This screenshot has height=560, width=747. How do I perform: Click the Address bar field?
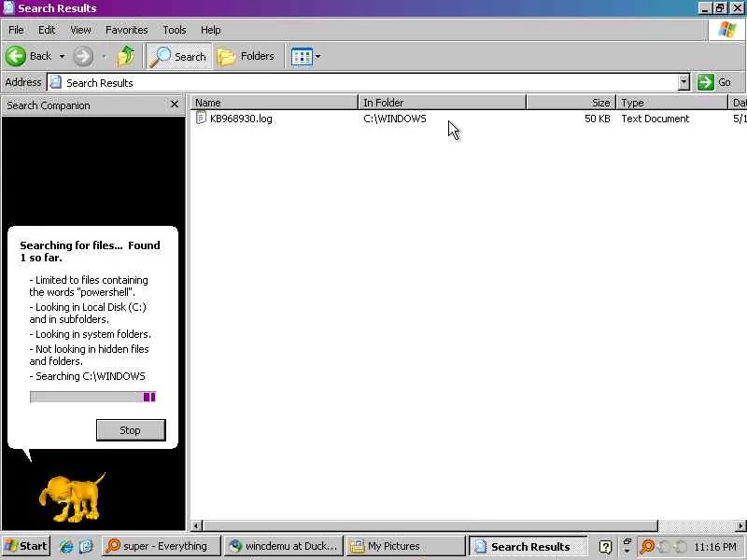point(363,83)
